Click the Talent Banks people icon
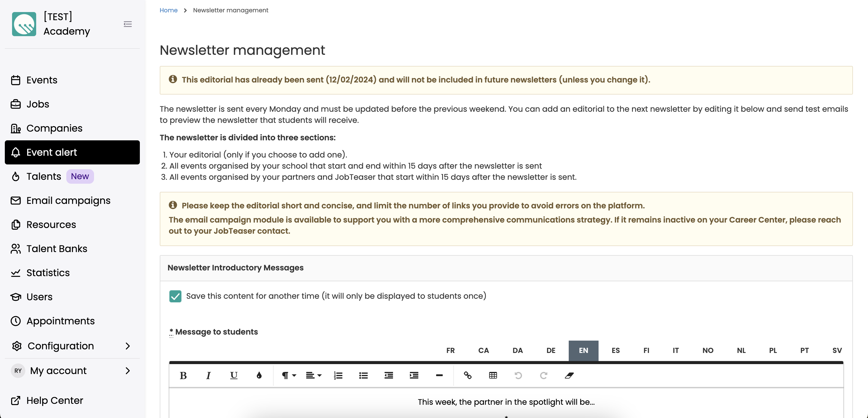 click(x=15, y=248)
